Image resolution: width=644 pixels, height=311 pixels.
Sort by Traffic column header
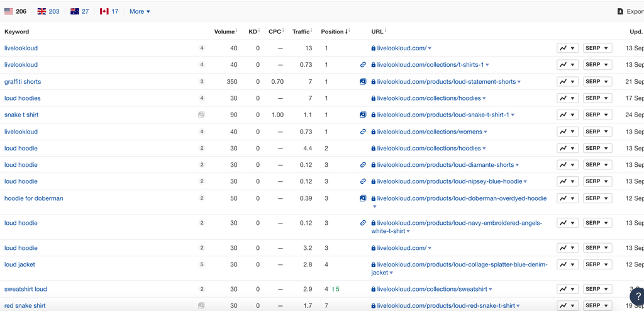pos(301,31)
